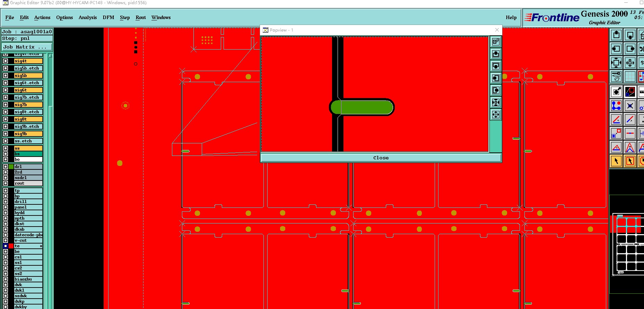Click Popview window-reference icon at top
This screenshot has height=309, width=644.
click(496, 42)
